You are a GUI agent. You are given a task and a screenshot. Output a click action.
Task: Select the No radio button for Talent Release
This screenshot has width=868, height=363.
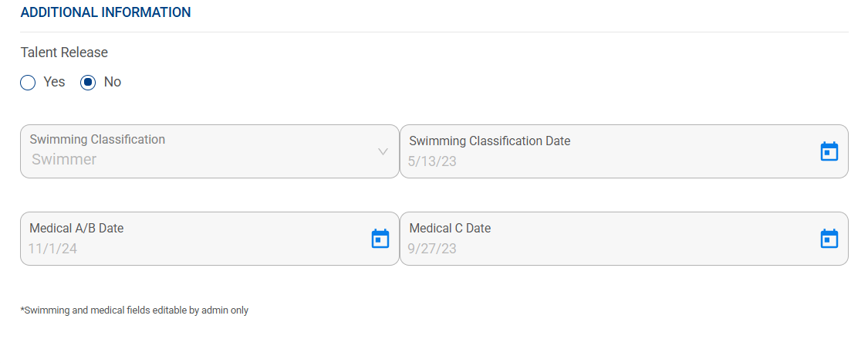pos(89,83)
